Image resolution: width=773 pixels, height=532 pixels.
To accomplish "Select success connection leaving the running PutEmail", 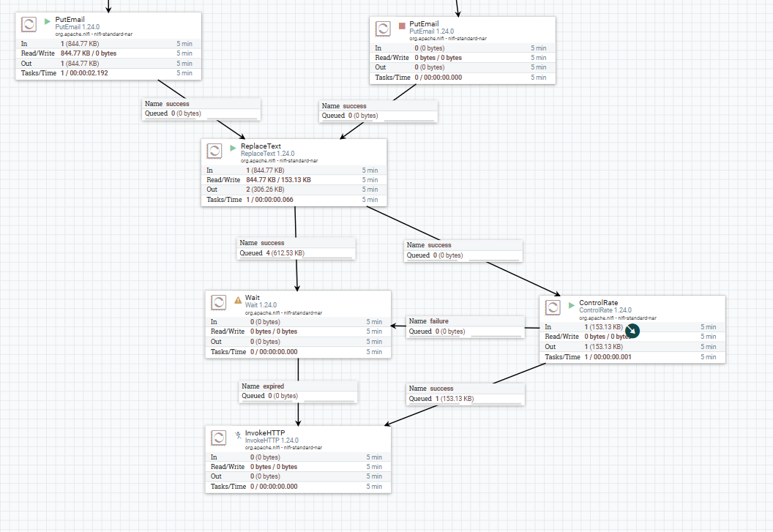I will [201, 108].
